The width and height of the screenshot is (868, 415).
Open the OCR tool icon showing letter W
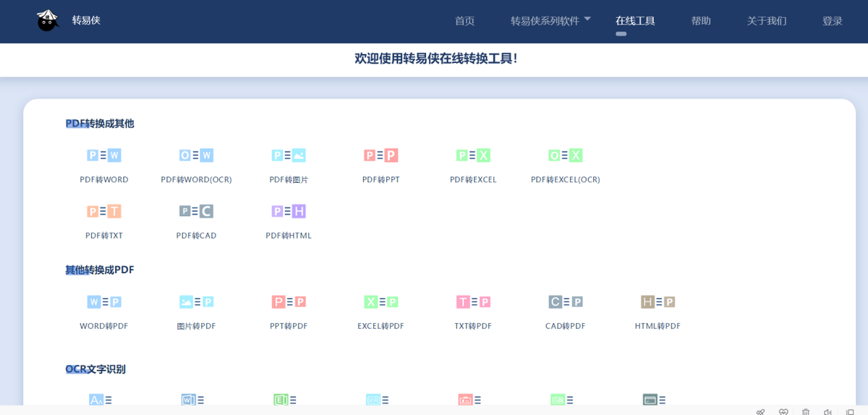pyautogui.click(x=192, y=399)
